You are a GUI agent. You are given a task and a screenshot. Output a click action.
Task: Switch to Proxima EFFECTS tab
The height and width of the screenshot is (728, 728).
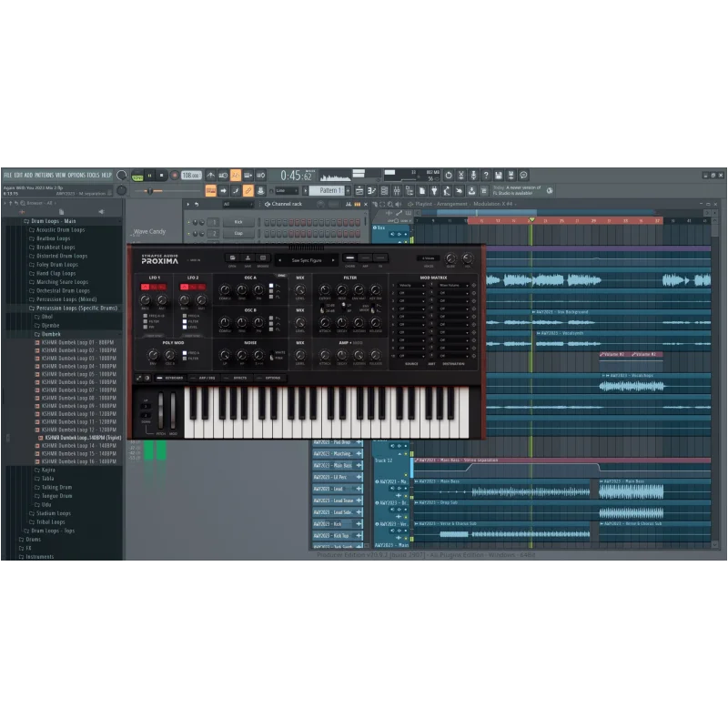[236, 378]
